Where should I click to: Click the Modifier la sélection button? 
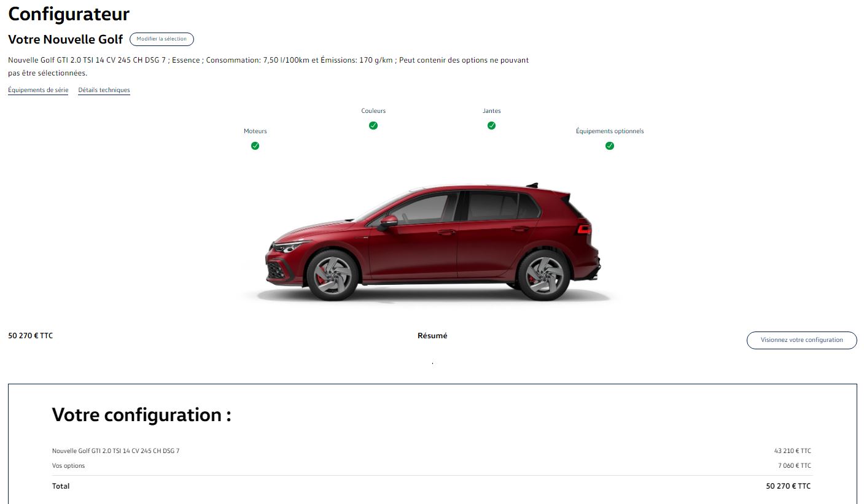coord(162,39)
